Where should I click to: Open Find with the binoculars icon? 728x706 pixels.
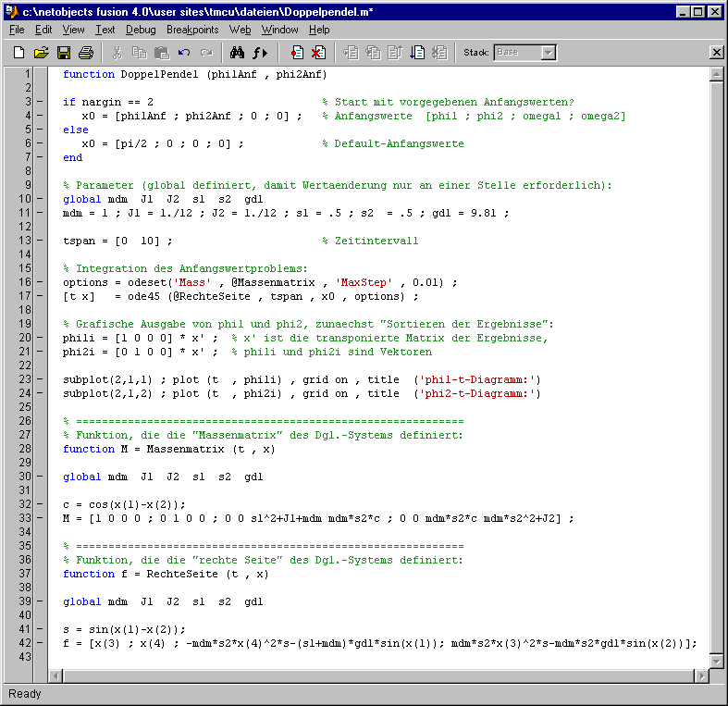tap(237, 53)
